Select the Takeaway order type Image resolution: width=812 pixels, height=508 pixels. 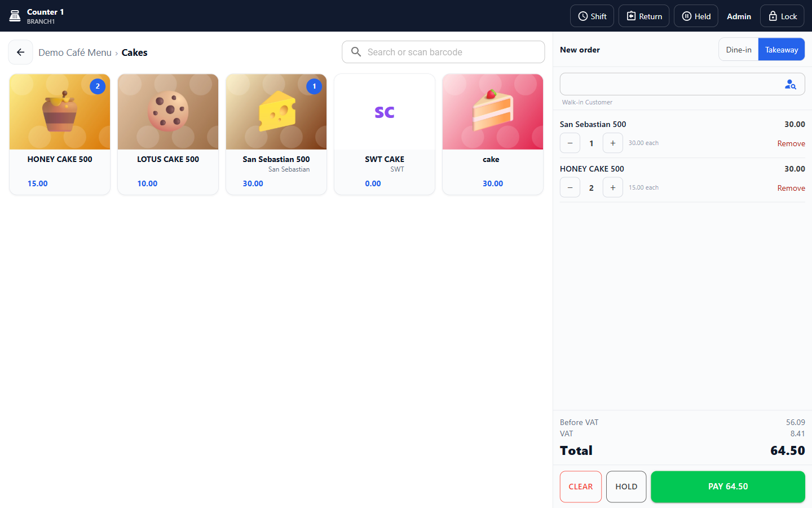point(782,50)
